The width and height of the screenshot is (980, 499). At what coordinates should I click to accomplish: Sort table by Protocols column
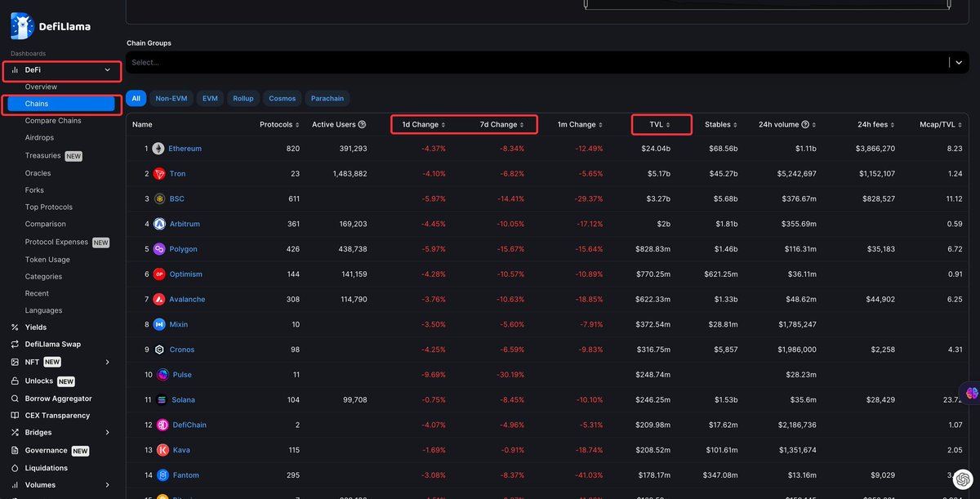(278, 125)
